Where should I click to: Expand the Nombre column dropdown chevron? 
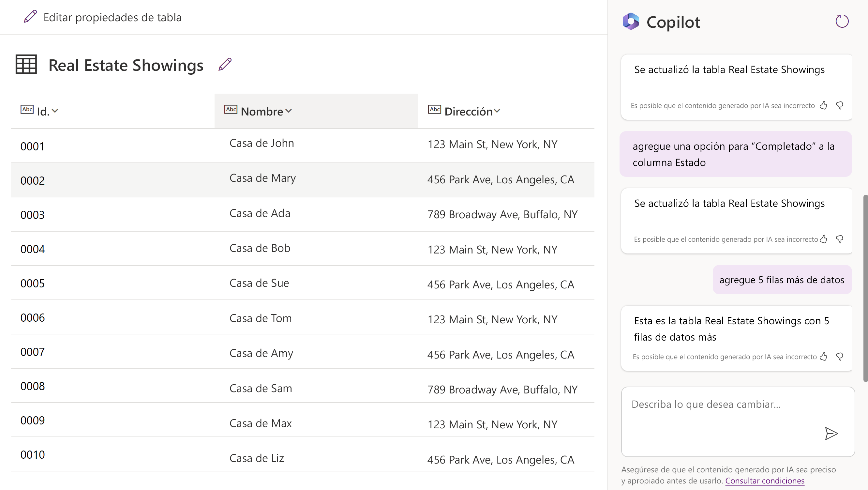coord(289,111)
